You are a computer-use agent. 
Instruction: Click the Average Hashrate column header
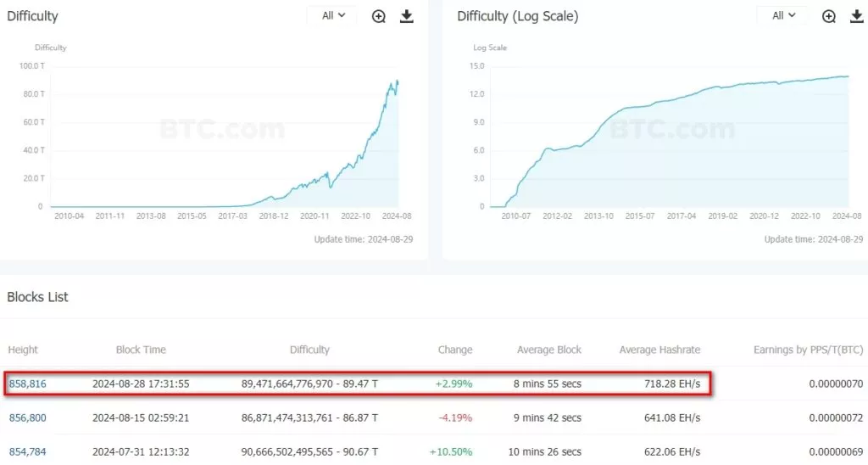659,350
